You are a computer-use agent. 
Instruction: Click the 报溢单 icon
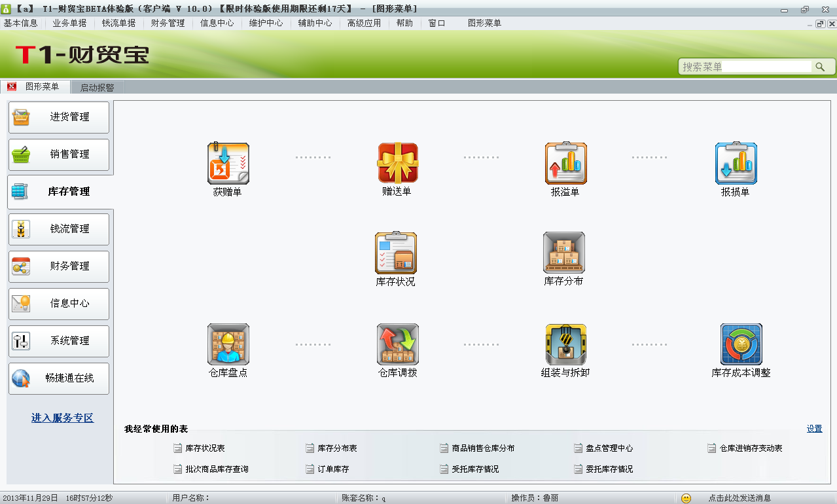pos(565,164)
